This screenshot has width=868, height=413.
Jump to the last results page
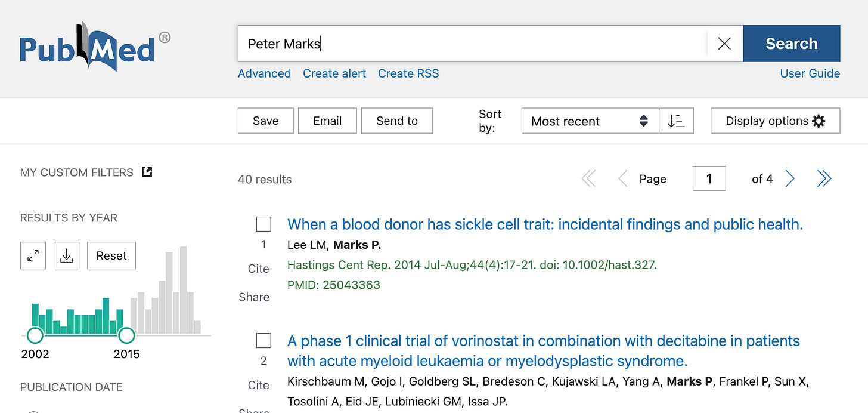tap(824, 178)
